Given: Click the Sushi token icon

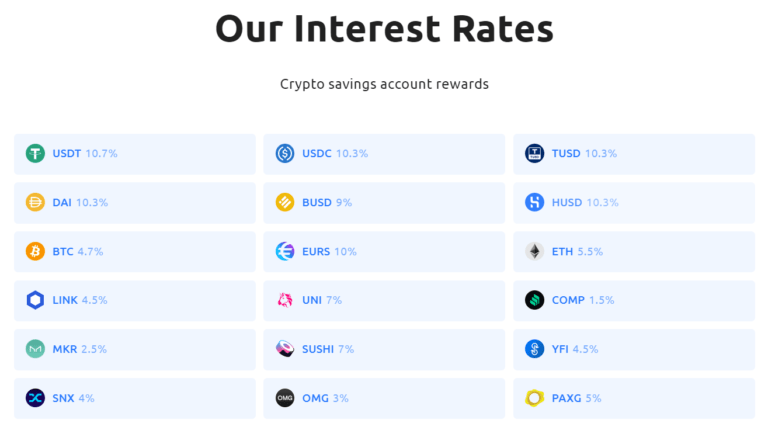Looking at the screenshot, I should point(285,349).
